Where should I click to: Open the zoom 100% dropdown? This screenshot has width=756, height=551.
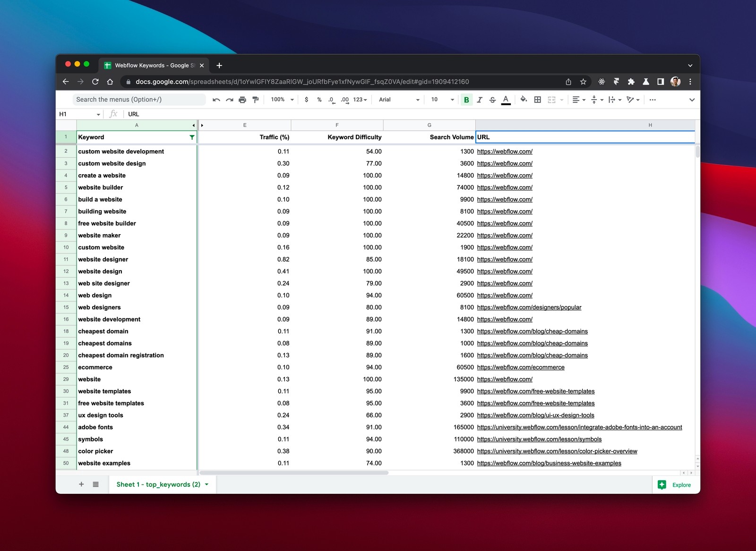282,100
